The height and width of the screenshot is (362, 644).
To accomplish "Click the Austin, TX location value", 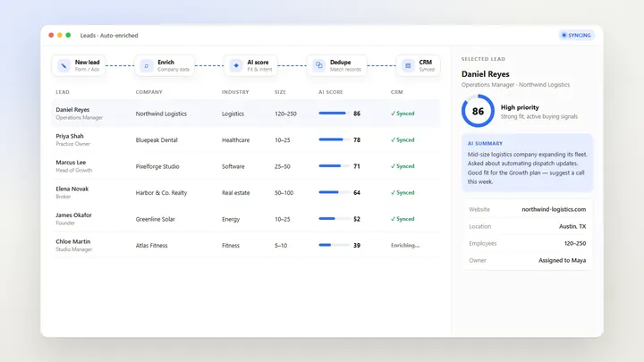I will click(x=572, y=226).
